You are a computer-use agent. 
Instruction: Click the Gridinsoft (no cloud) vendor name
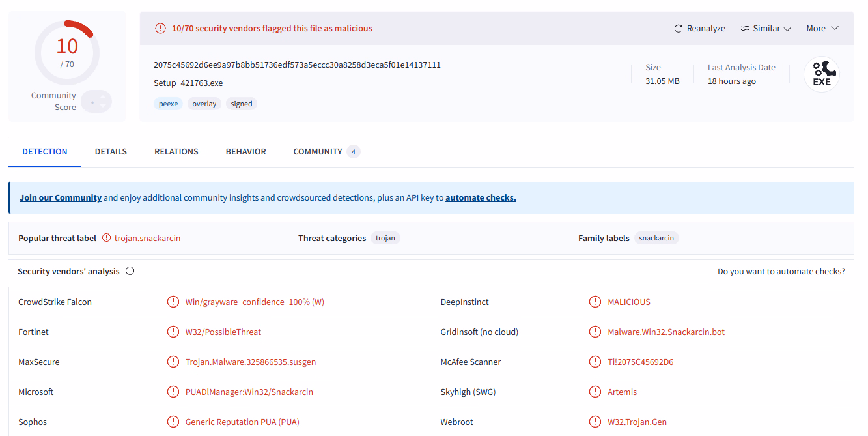pos(479,332)
